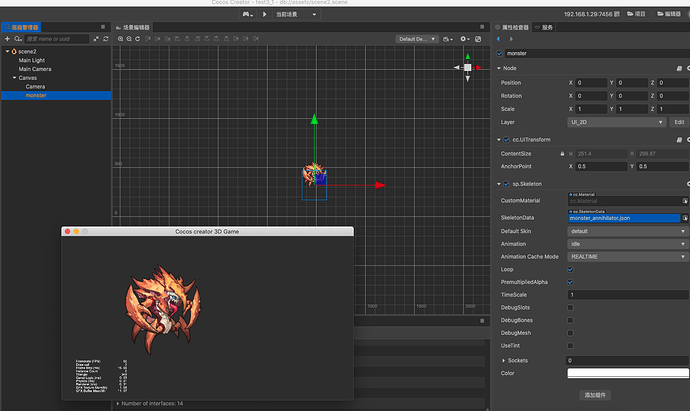Click TimeScale input field
The height and width of the screenshot is (411, 690).
point(628,295)
